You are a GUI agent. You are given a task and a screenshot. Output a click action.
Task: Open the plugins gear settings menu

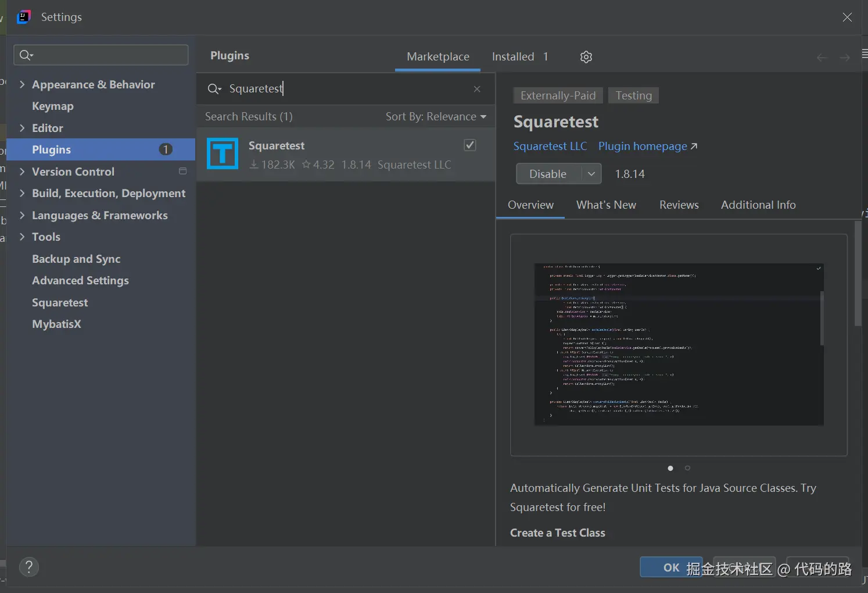[586, 56]
